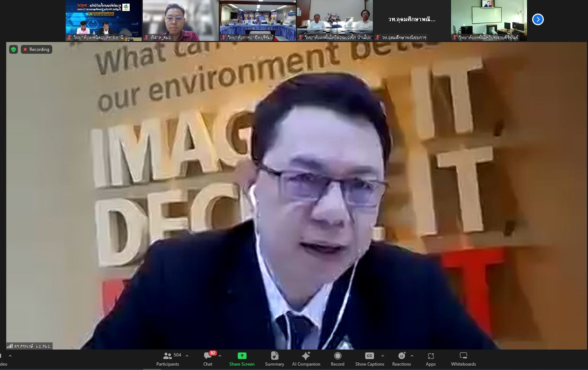Viewport: 588px width, 370px height.
Task: Expand the Participants options arrow
Action: point(187,355)
